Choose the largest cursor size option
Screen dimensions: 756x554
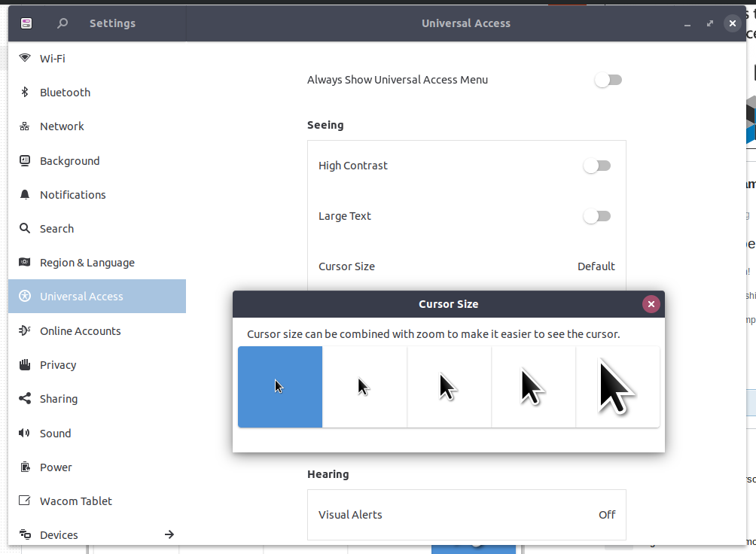617,387
